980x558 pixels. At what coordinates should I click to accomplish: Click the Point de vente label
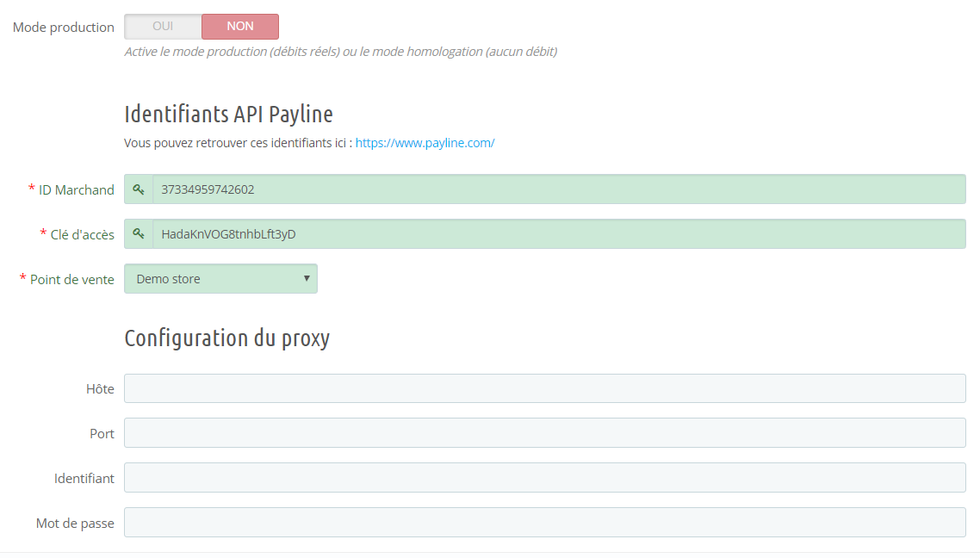click(71, 279)
